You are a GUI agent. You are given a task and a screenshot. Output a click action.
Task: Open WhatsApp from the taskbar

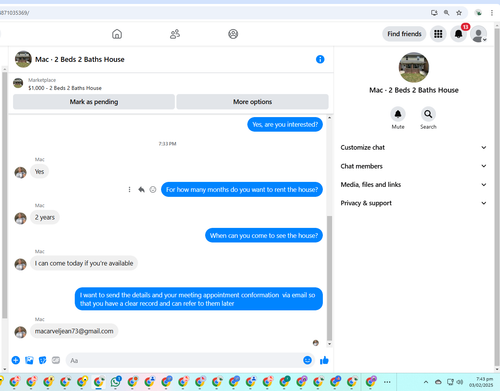[116, 381]
